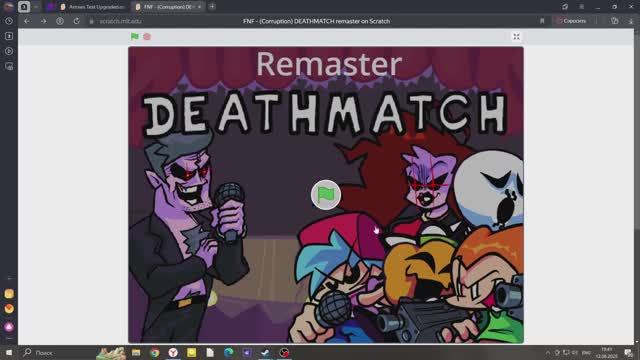Open File Explorer from the taskbar
Image resolution: width=640 pixels, height=360 pixels.
tap(136, 352)
